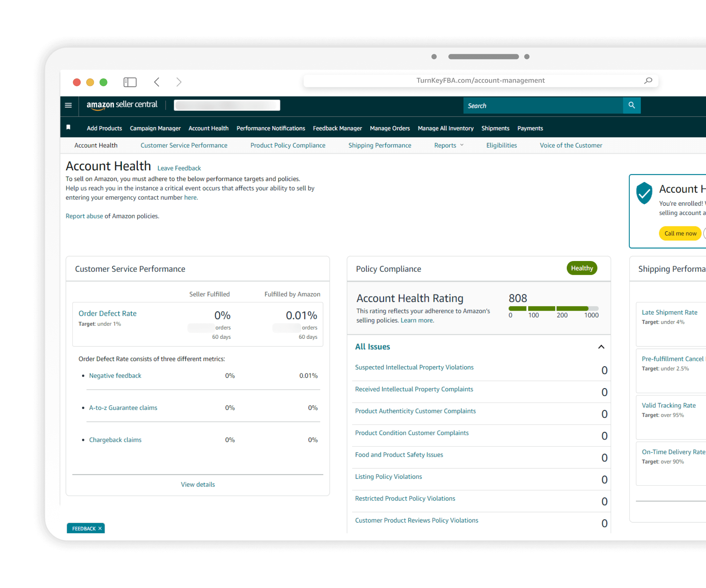Screen dimensions: 706x588
Task: Go back with browser back arrow
Action: coord(157,82)
